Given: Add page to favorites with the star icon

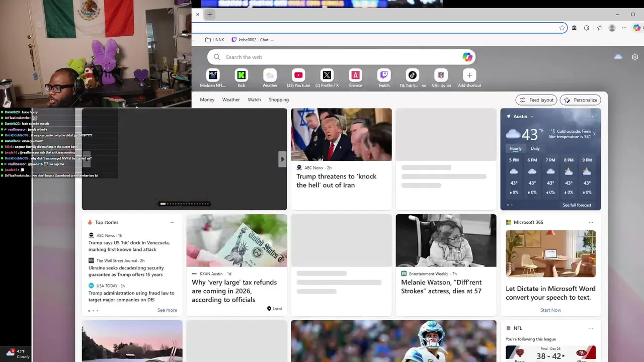Looking at the screenshot, I should [x=562, y=28].
